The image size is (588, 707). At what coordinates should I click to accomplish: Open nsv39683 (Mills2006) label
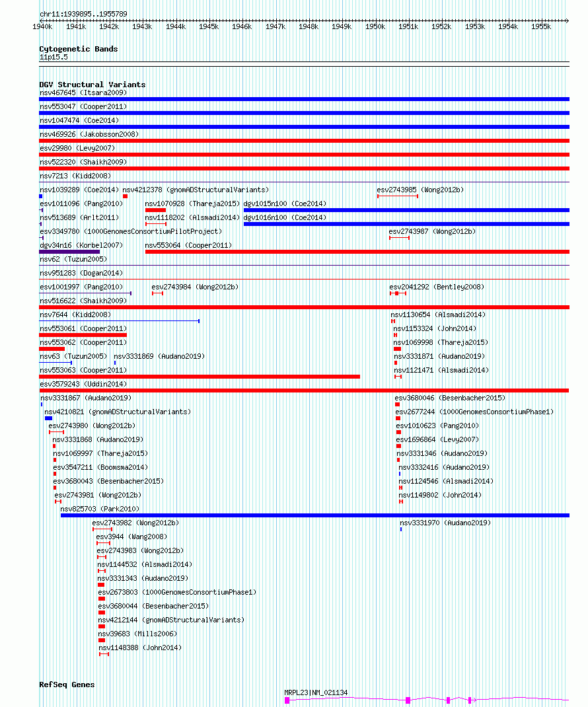click(x=137, y=634)
